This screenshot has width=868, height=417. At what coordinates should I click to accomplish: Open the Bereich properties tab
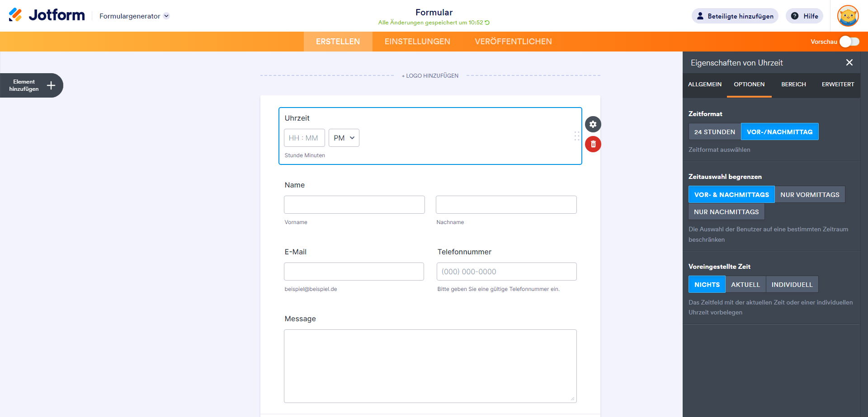793,84
